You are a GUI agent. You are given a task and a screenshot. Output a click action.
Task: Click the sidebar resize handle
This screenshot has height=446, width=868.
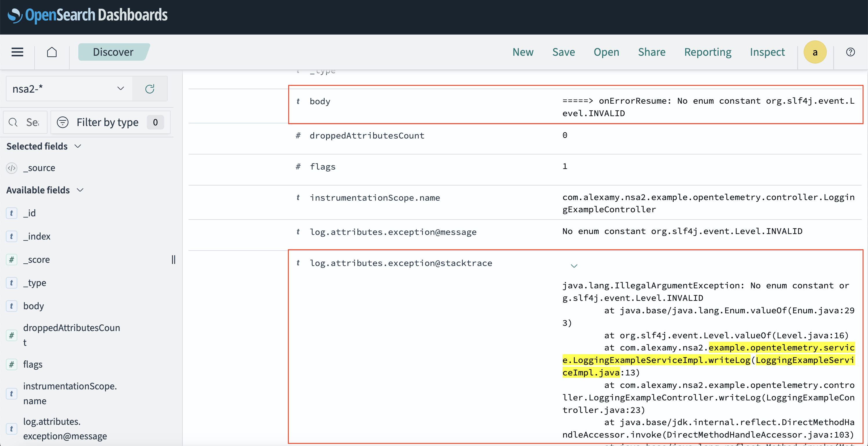click(x=173, y=259)
